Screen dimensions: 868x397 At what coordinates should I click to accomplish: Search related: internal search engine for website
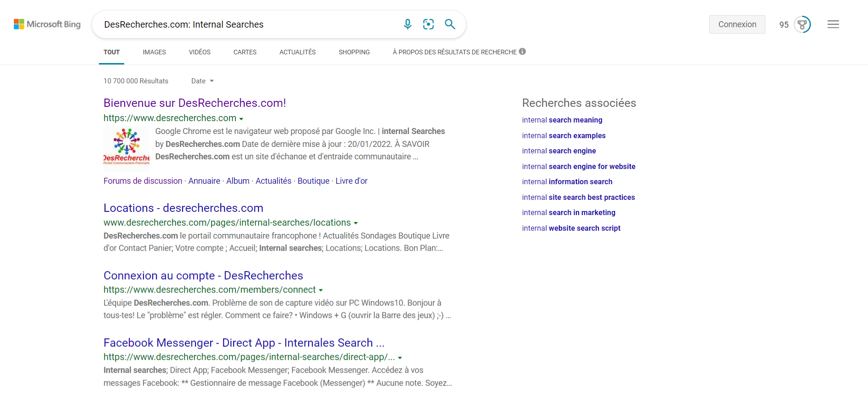(579, 166)
